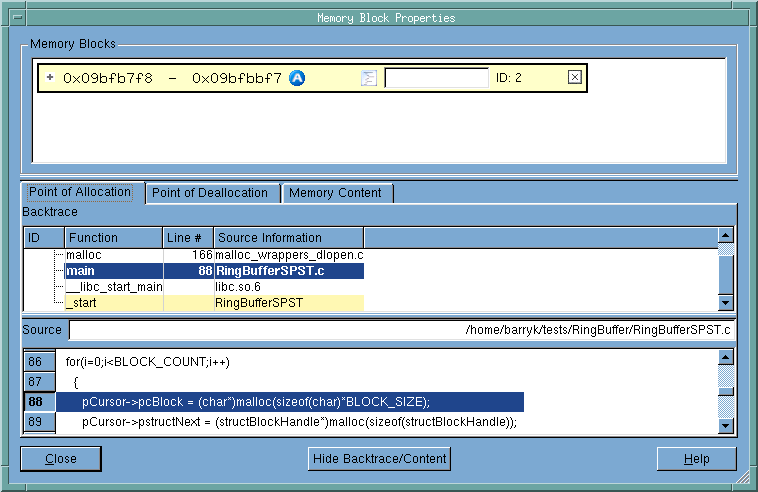Click the Function column header
The image size is (758, 492).
[x=114, y=238]
